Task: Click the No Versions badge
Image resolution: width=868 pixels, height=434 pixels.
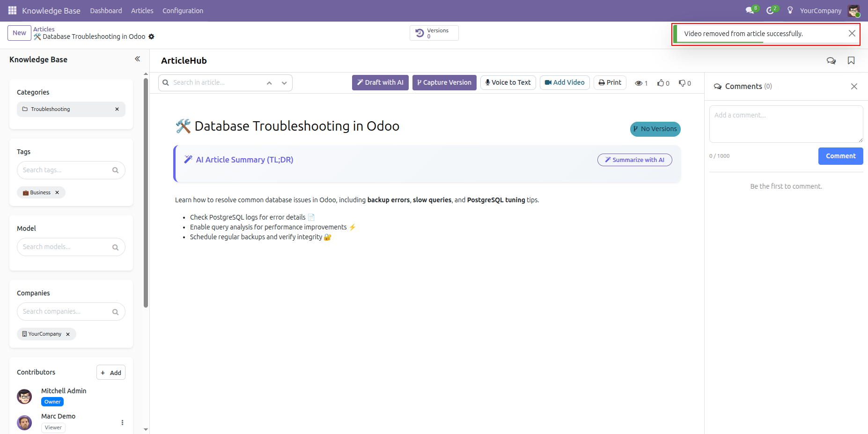Action: (x=655, y=129)
